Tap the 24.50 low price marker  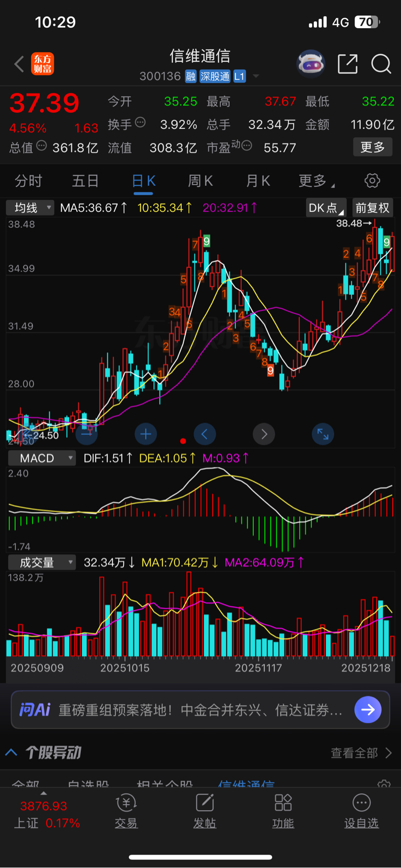(41, 435)
